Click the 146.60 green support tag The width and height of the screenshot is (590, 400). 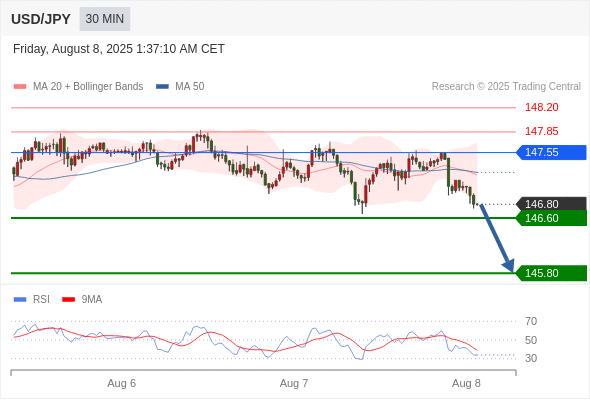(551, 218)
